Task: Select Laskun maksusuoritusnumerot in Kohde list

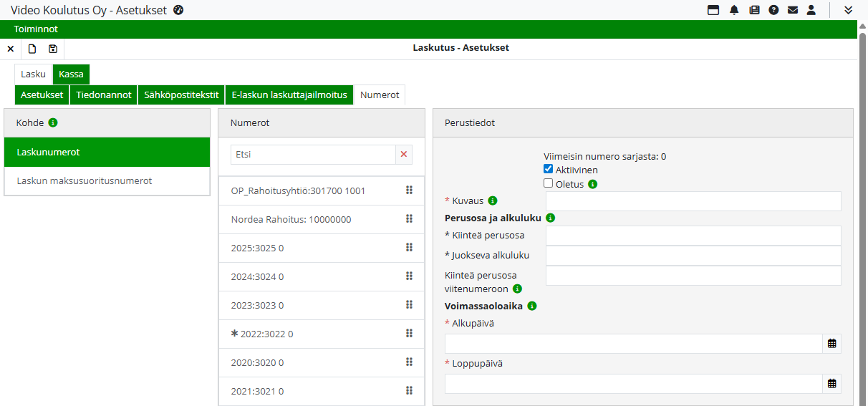Action: pyautogui.click(x=85, y=181)
